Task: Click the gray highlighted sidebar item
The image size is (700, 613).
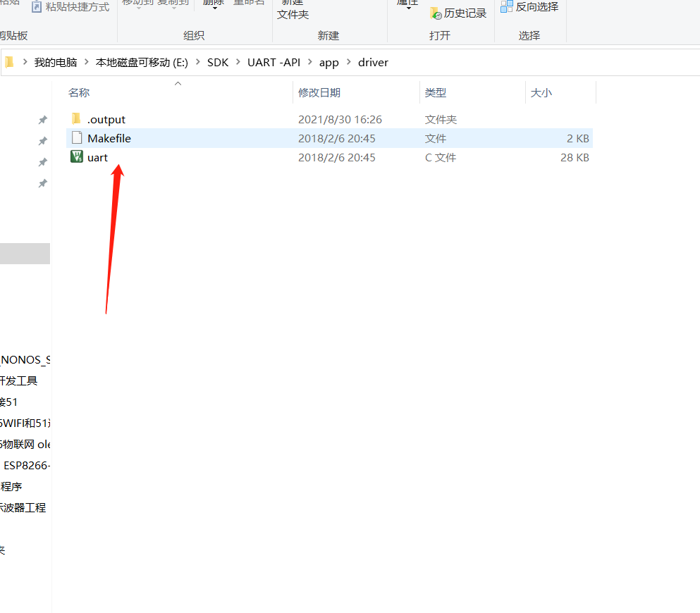Action: tap(25, 254)
